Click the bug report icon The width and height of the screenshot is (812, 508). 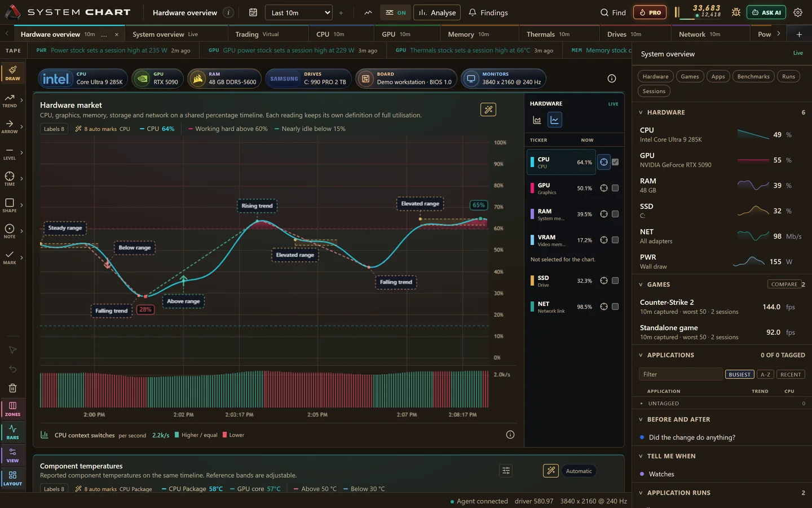point(736,12)
